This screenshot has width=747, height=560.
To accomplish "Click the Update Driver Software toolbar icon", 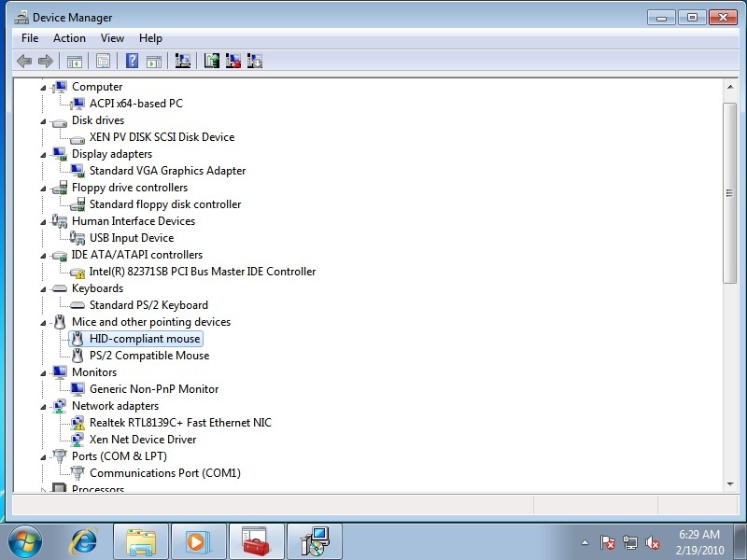I will (x=212, y=62).
